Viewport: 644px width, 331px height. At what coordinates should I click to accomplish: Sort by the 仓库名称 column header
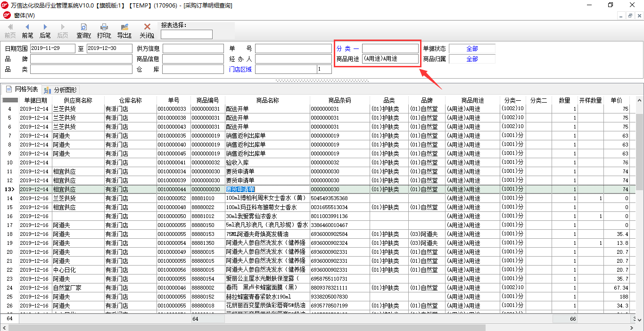130,100
